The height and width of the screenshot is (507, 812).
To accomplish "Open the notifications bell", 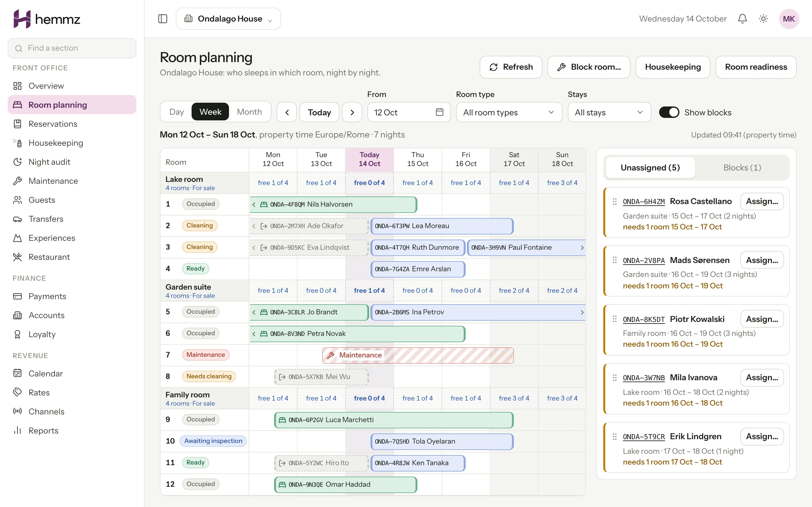I will (742, 19).
